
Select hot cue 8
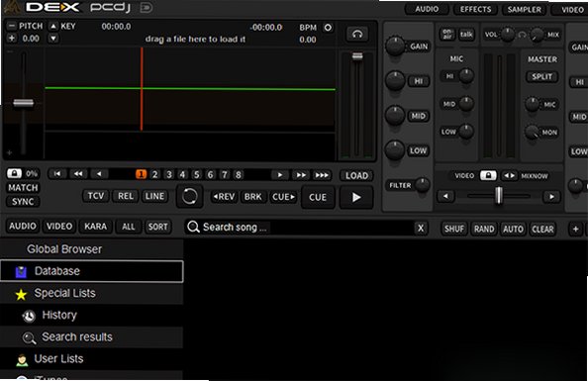coord(239,174)
